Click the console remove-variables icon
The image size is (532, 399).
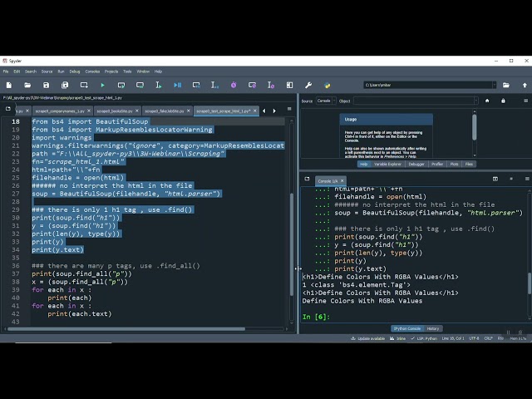point(495,179)
